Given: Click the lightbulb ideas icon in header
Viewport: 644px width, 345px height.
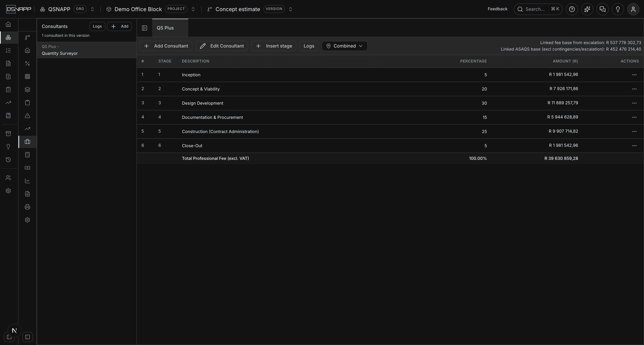Looking at the screenshot, I should point(618,9).
